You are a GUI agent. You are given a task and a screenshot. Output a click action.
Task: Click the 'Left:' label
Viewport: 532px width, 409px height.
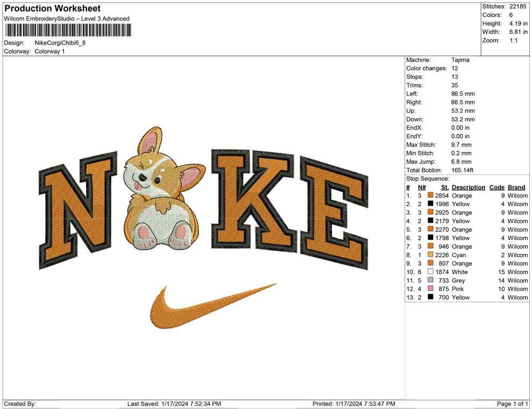point(412,93)
